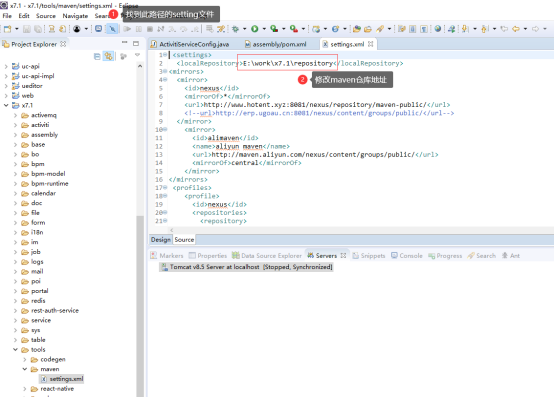The width and height of the screenshot is (554, 398).
Task: Collapse the mirrors element fold marker
Action: pyautogui.click(x=165, y=71)
